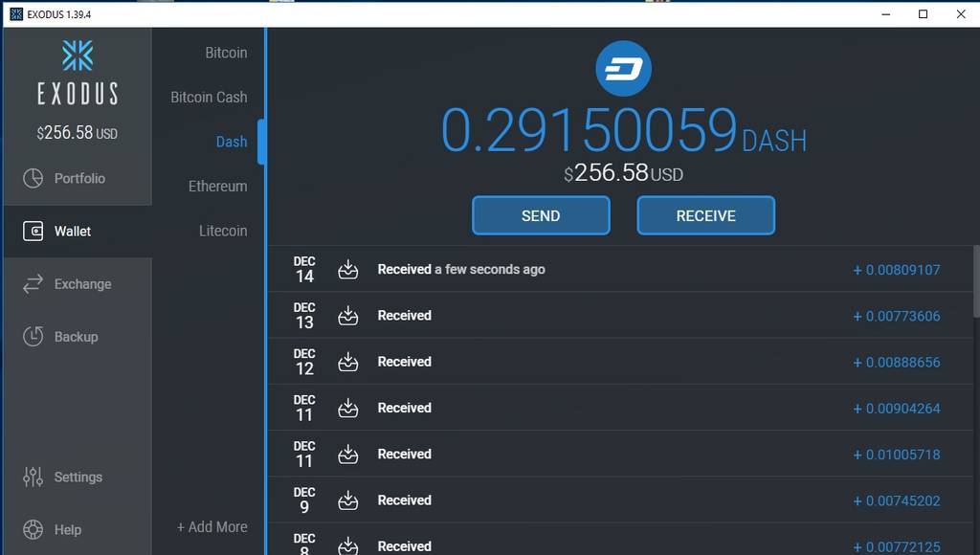
Task: Open the Backup section
Action: 78,336
